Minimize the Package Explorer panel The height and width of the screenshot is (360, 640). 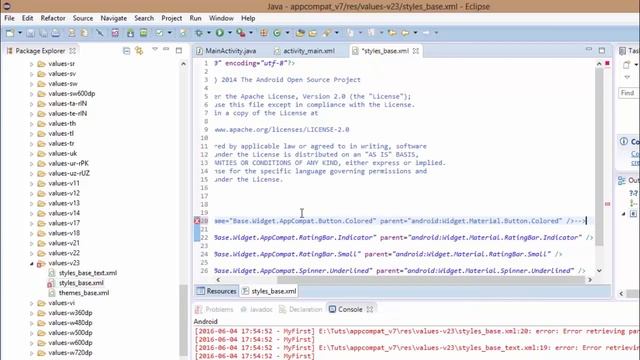click(166, 49)
